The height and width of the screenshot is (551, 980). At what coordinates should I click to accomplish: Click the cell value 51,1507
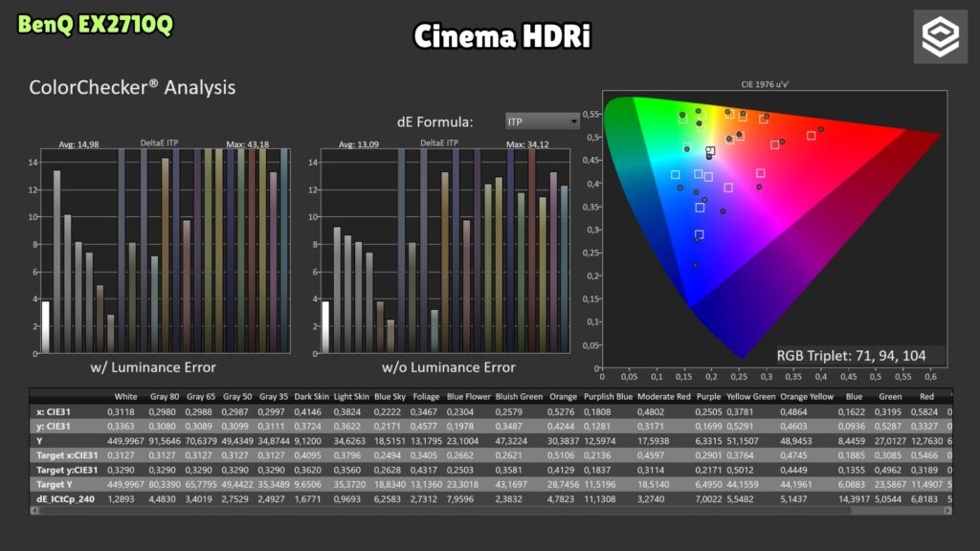pyautogui.click(x=742, y=441)
